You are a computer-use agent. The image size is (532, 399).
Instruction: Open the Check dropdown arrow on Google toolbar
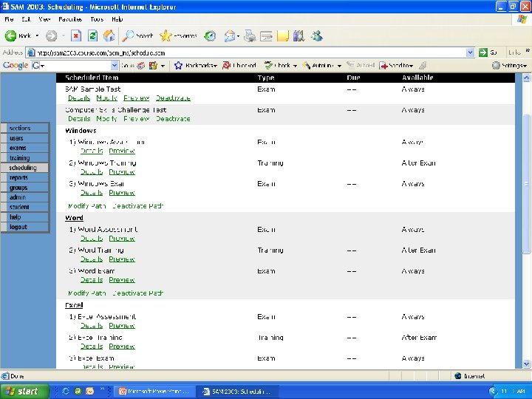pyautogui.click(x=295, y=66)
